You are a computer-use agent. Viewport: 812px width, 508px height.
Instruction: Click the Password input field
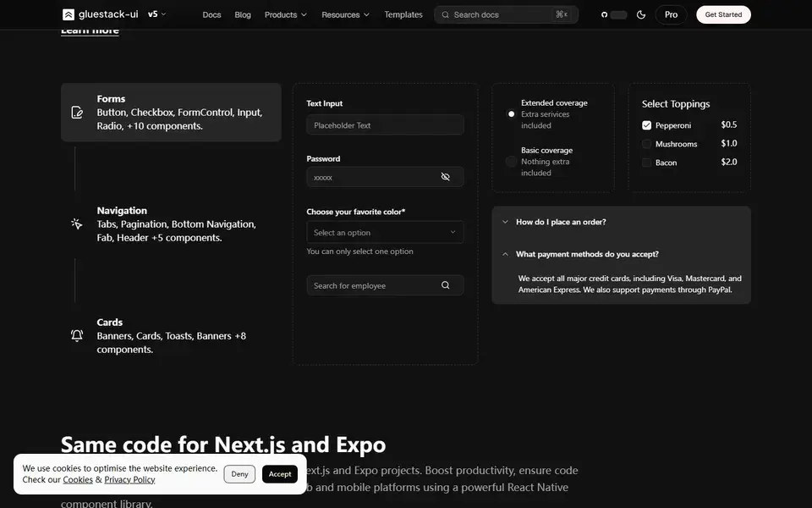(x=385, y=177)
